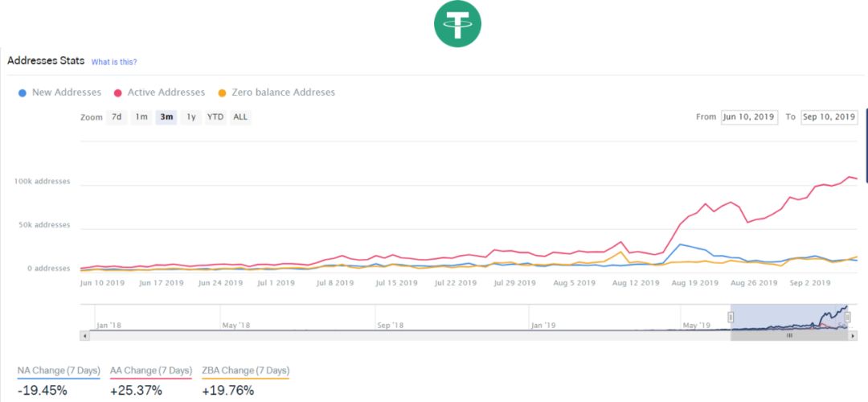Toggle the New Addresses legend series
This screenshot has width=868, height=402.
pos(59,92)
